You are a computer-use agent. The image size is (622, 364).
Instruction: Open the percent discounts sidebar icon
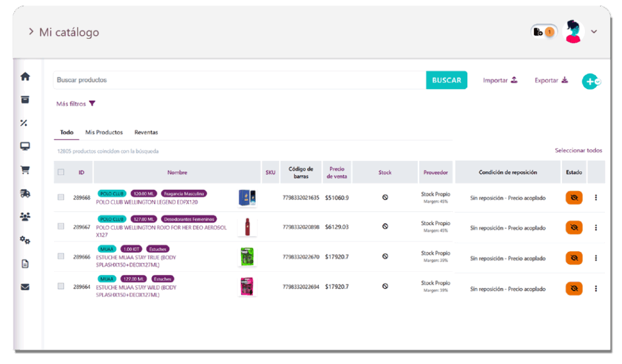tap(24, 123)
